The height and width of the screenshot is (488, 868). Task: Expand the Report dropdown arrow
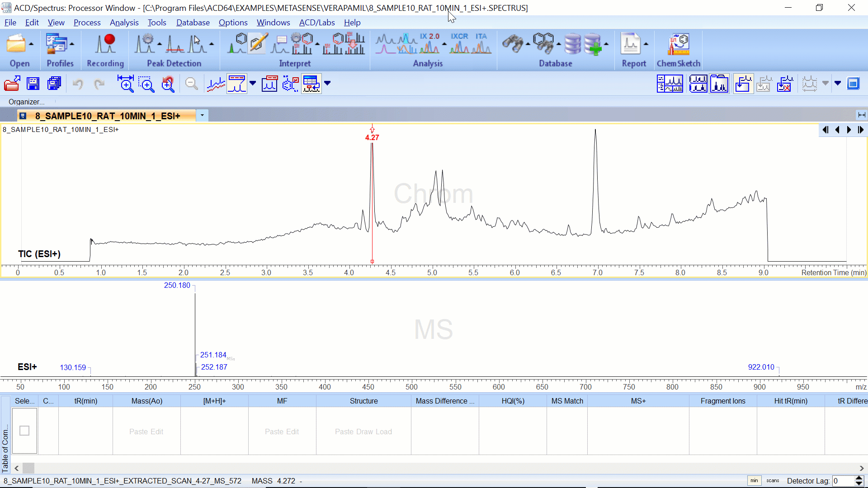646,44
